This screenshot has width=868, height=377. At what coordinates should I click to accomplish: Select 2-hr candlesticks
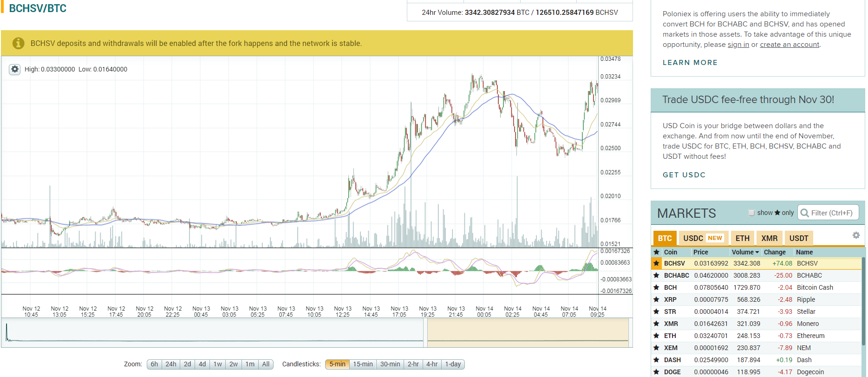[413, 364]
